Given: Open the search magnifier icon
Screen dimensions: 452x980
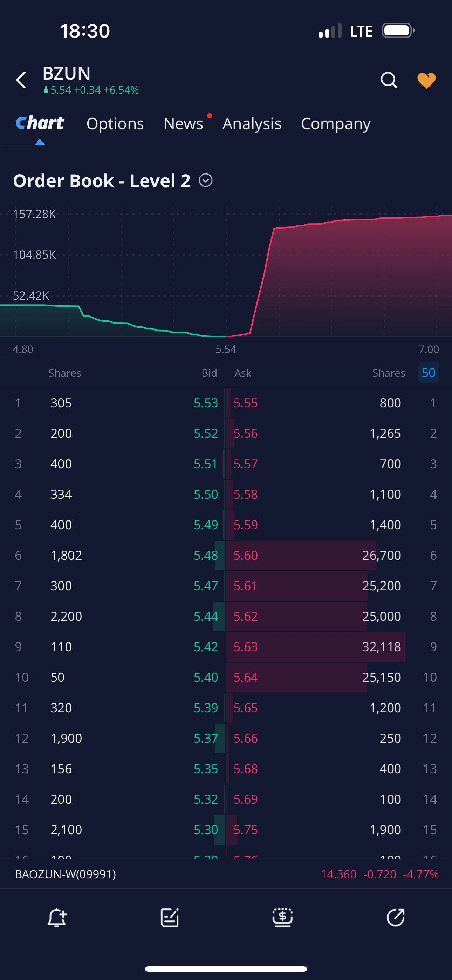Looking at the screenshot, I should coord(389,80).
